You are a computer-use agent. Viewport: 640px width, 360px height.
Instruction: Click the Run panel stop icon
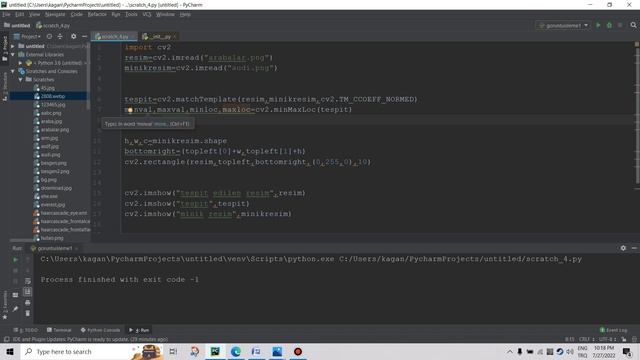16,270
